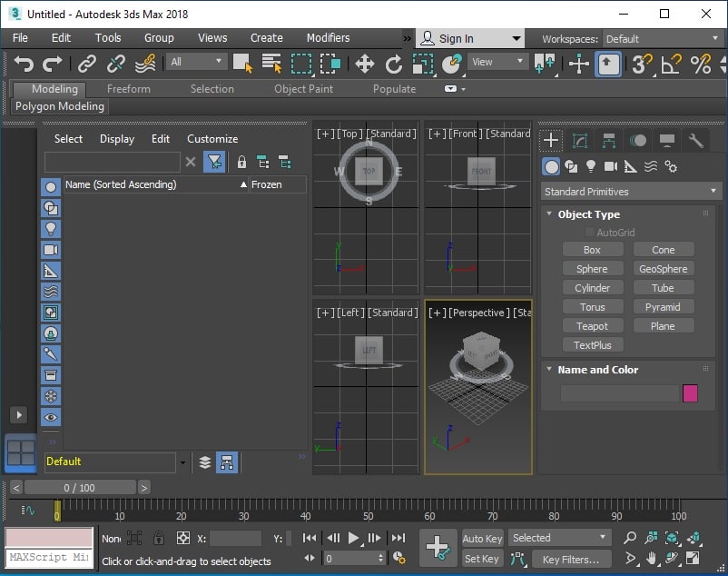Open the selection filter All dropdown
The height and width of the screenshot is (576, 728).
click(x=195, y=62)
